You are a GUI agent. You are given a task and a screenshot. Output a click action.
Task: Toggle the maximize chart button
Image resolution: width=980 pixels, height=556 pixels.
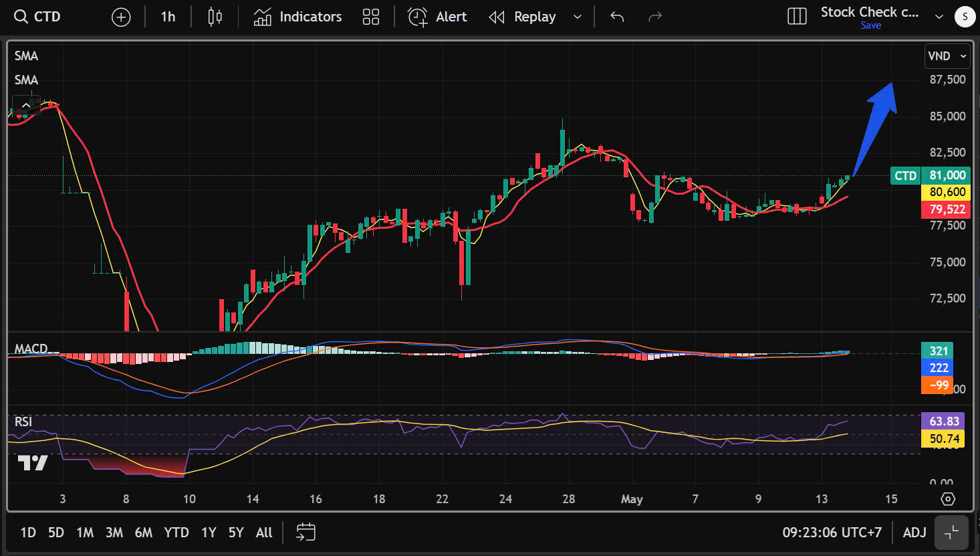[x=951, y=533]
